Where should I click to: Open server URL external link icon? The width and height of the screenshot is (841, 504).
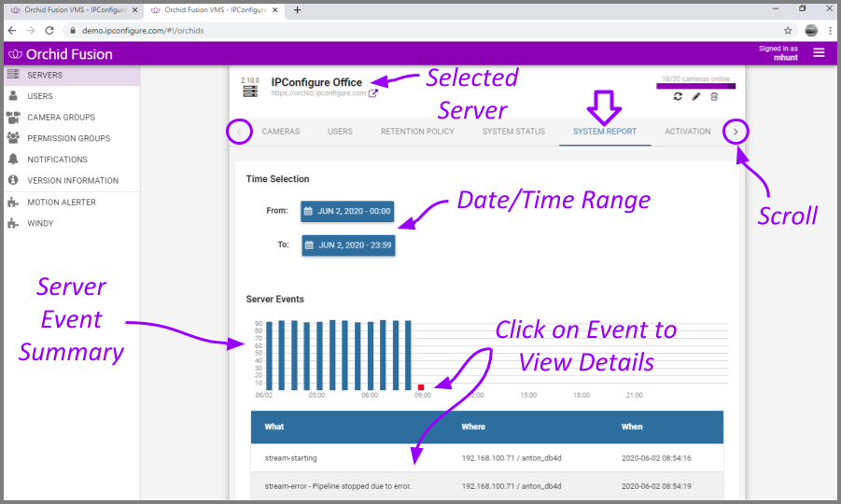(x=373, y=93)
